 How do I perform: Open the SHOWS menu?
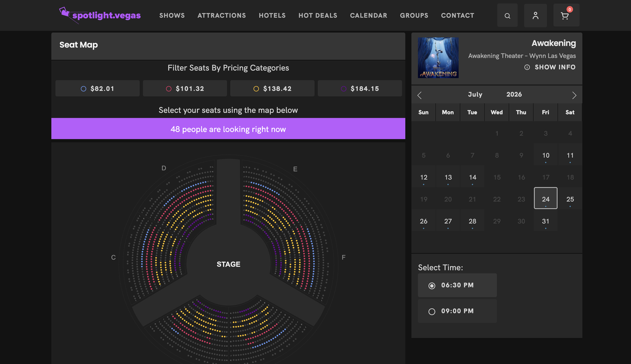point(172,15)
